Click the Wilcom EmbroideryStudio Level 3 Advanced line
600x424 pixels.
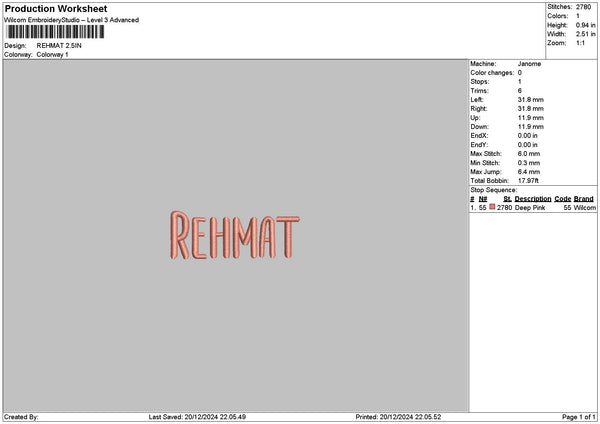click(72, 20)
